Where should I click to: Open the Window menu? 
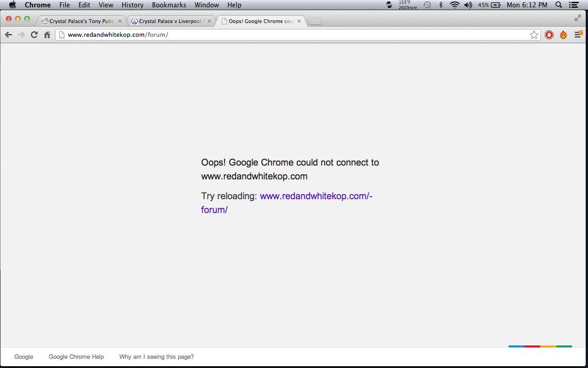point(207,5)
